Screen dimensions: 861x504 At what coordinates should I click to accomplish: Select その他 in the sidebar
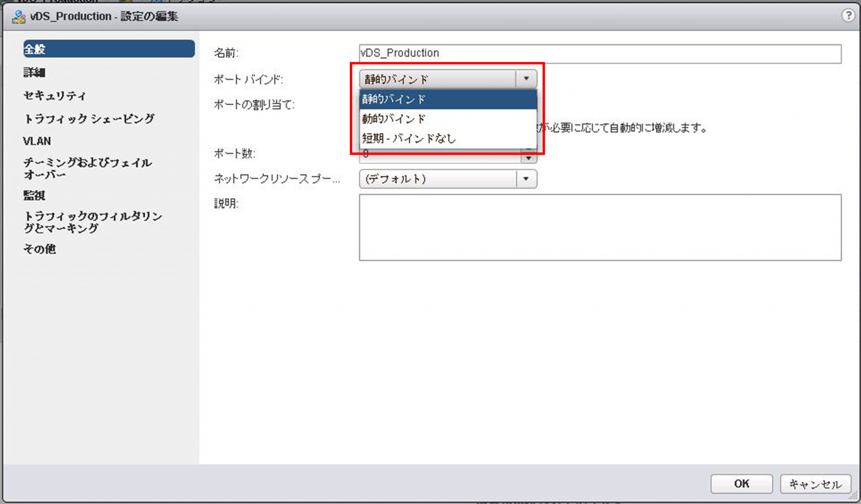(x=40, y=249)
